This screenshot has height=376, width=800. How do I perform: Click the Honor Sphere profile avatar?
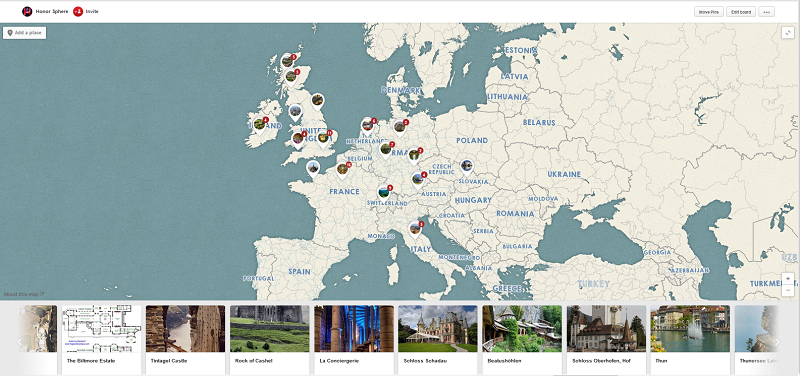pyautogui.click(x=27, y=12)
